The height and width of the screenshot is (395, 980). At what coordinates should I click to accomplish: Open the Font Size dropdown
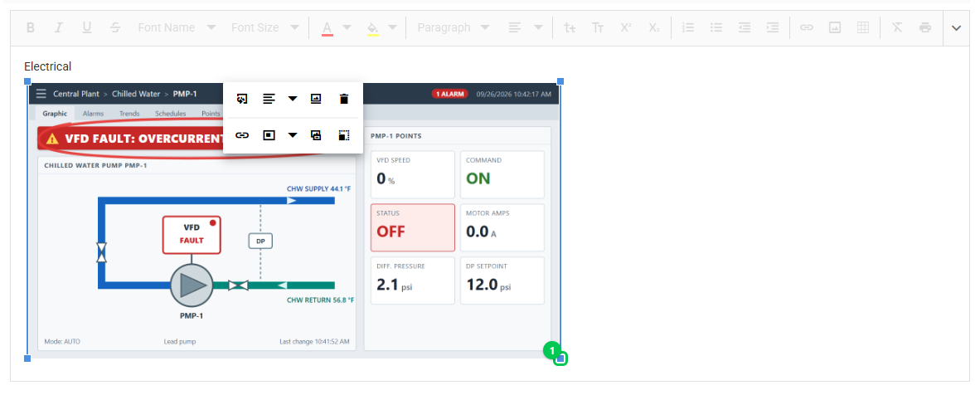[265, 27]
